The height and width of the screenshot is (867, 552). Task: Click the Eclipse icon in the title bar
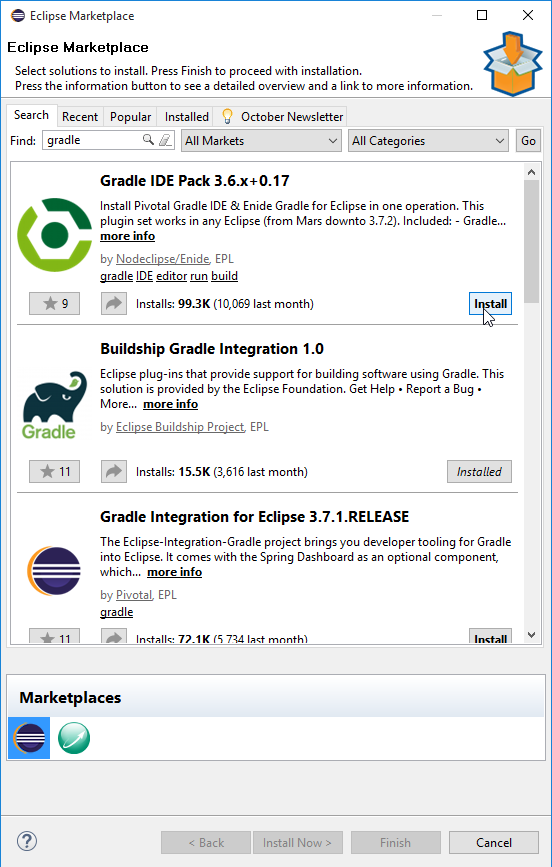pos(18,15)
